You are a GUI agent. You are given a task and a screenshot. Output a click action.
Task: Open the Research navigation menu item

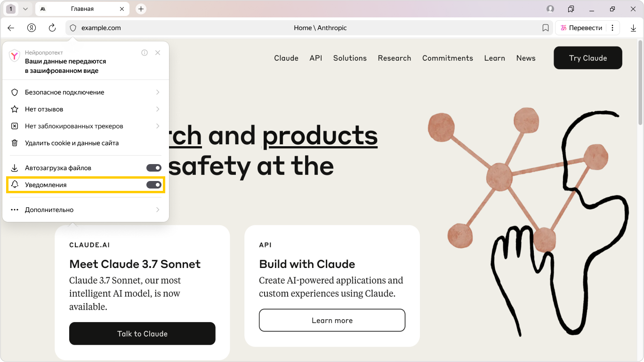(x=394, y=58)
